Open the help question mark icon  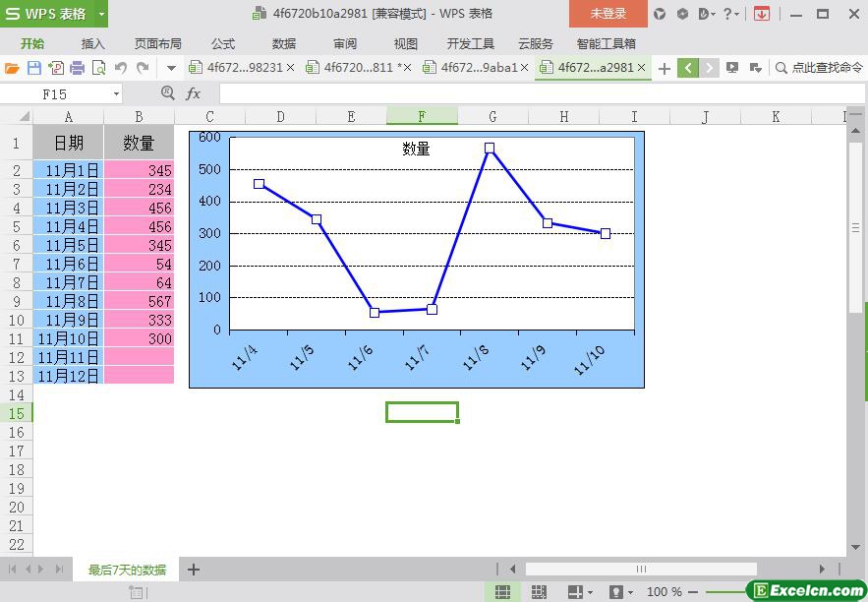(728, 14)
